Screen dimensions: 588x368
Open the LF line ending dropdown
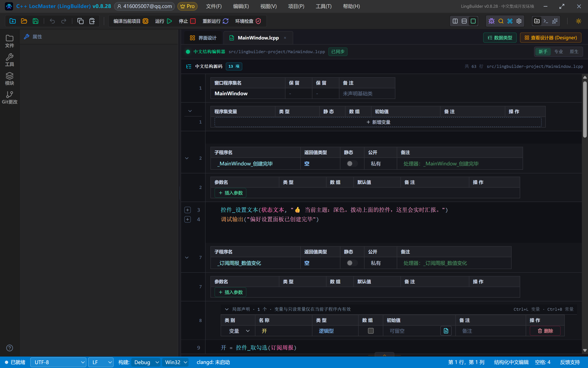point(101,362)
